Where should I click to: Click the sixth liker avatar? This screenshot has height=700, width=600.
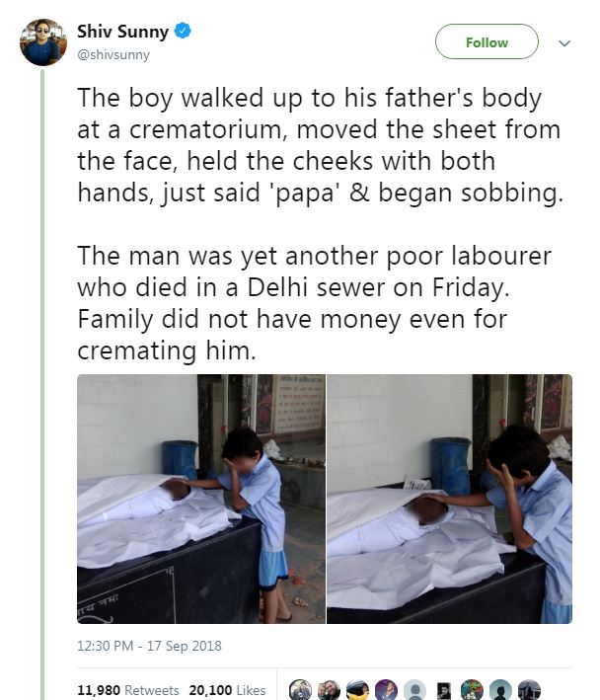[x=444, y=690]
